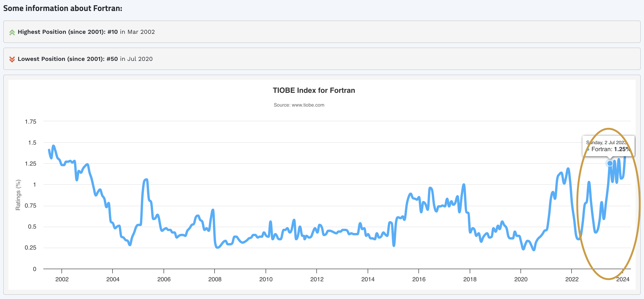This screenshot has height=299, width=644.
Task: Click the red down-arrows Lowest Position icon
Action: pyautogui.click(x=12, y=59)
